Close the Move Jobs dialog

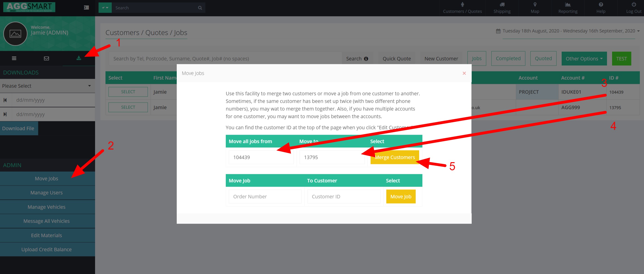tap(464, 73)
